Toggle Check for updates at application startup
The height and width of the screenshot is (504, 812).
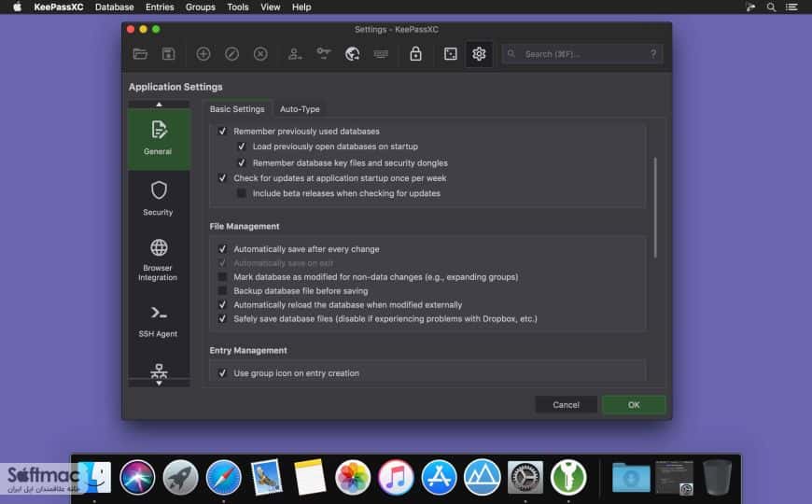click(222, 178)
